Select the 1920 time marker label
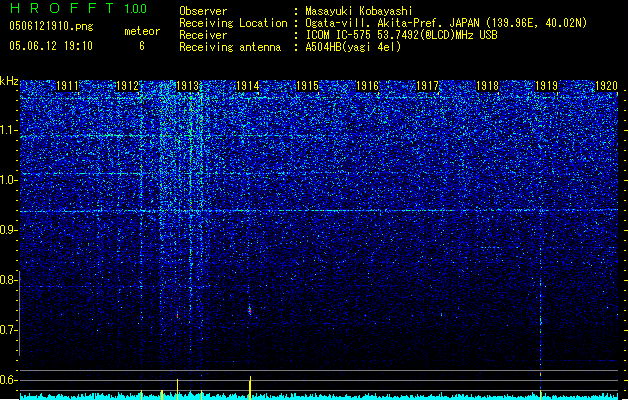This screenshot has height=400, width=629. click(607, 86)
